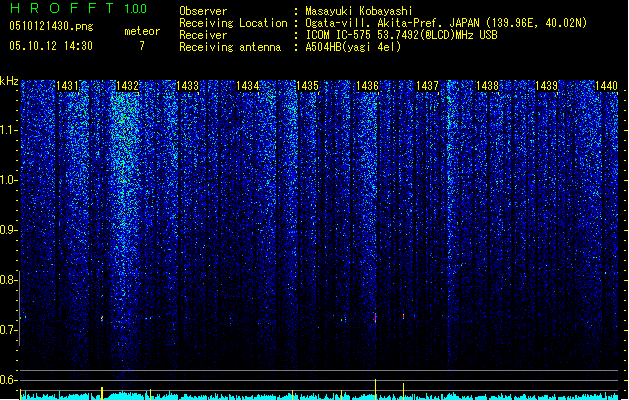
Task: Click the orange meteor echo before 1432
Action: point(102,318)
